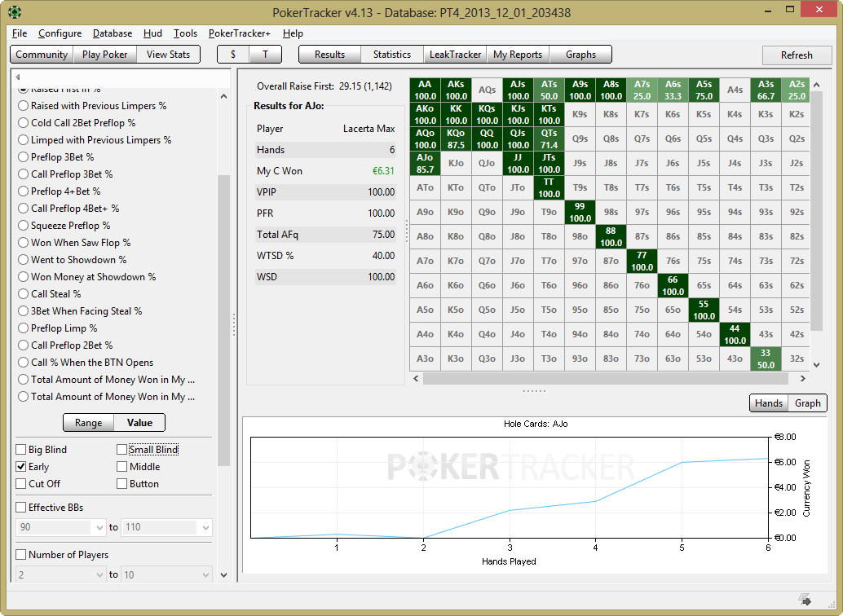The image size is (843, 616).
Task: Select Cold Call 2Bet Preflop % option
Action: click(77, 123)
